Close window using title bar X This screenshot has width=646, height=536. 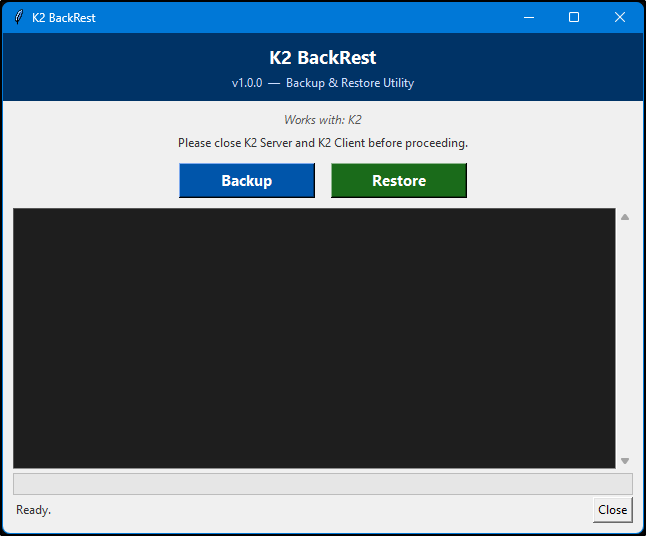pyautogui.click(x=620, y=17)
